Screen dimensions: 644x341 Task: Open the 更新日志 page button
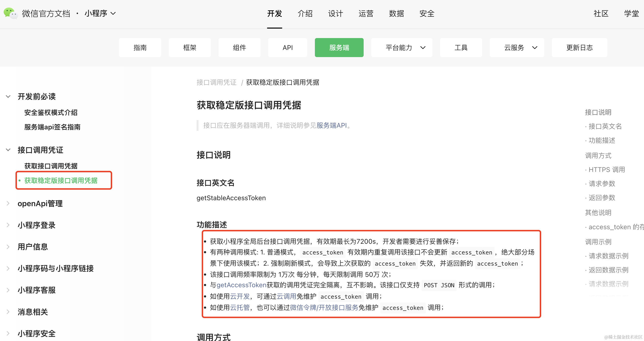pos(579,48)
